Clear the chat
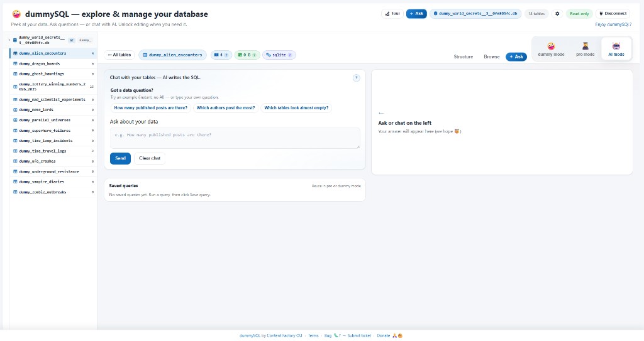 (150, 158)
